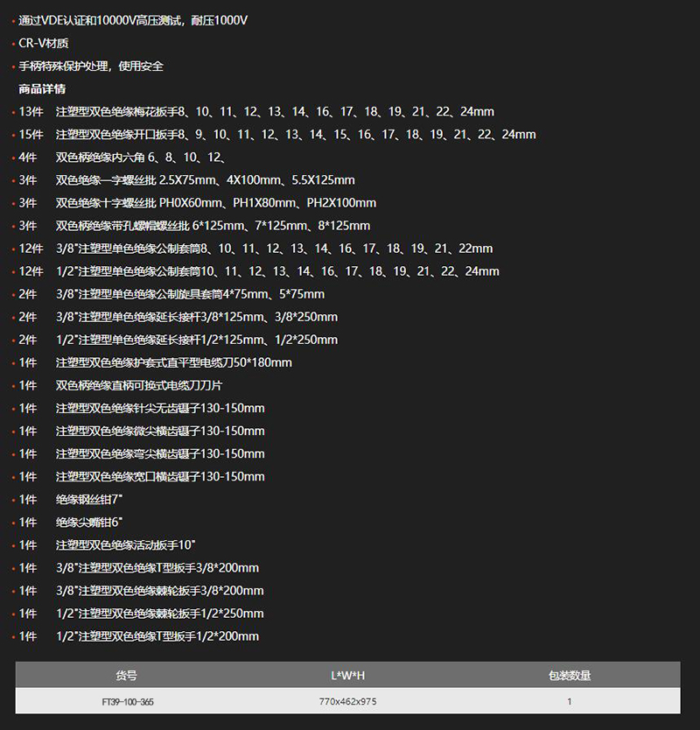Select the 13件 双色绝缘梅花扳手 row
Image resolution: width=700 pixels, height=730 pixels.
click(x=255, y=111)
